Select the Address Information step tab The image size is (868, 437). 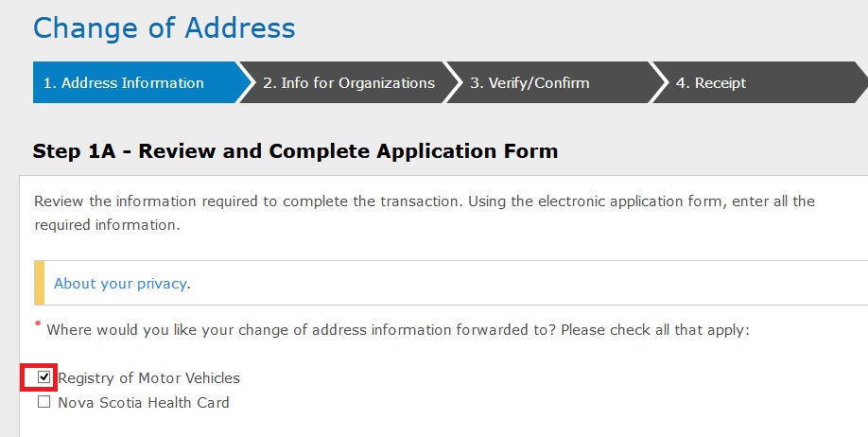(x=132, y=83)
